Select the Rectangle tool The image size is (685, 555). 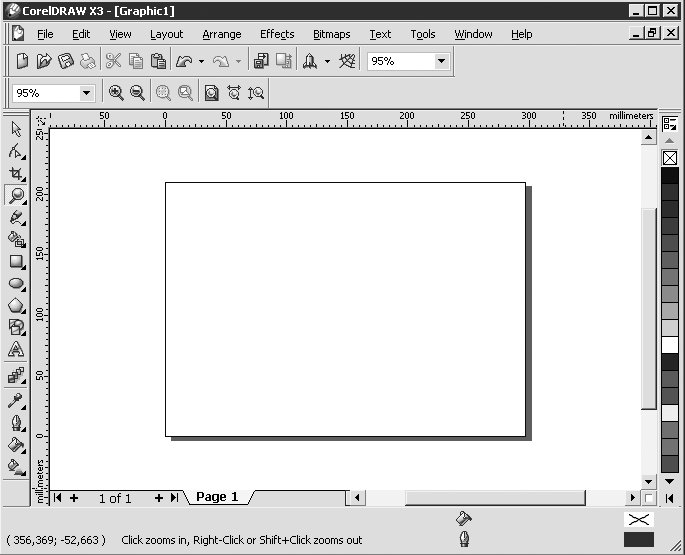[x=16, y=261]
